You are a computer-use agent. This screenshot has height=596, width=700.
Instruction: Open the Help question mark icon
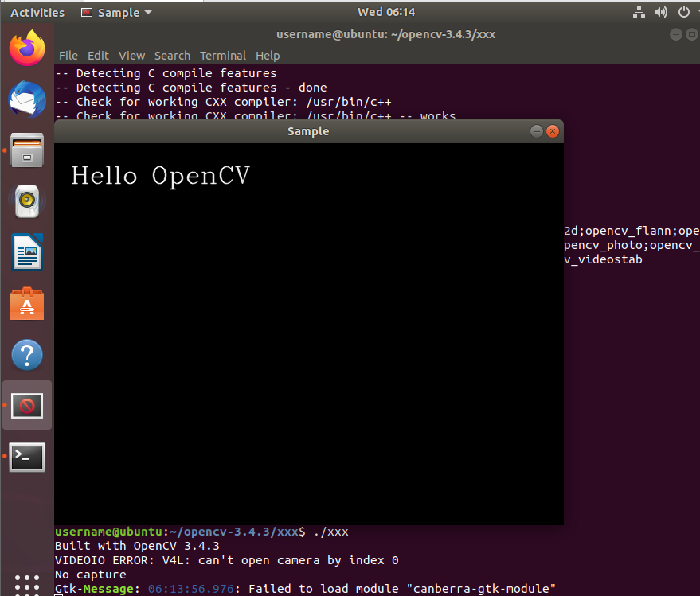pyautogui.click(x=27, y=355)
